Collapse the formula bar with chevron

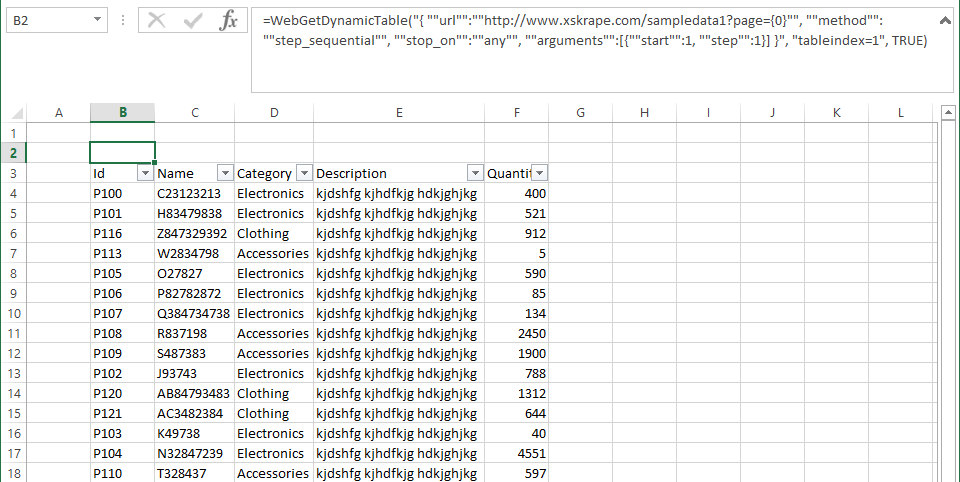945,21
